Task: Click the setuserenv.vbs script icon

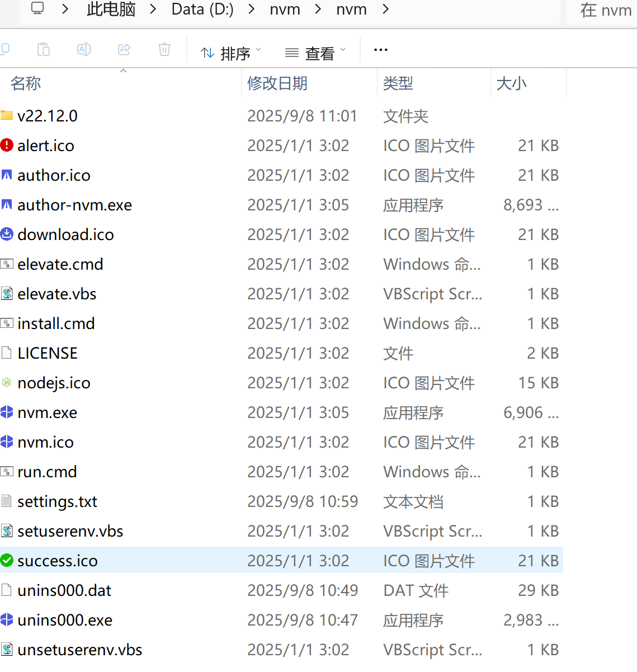Action: 7,531
